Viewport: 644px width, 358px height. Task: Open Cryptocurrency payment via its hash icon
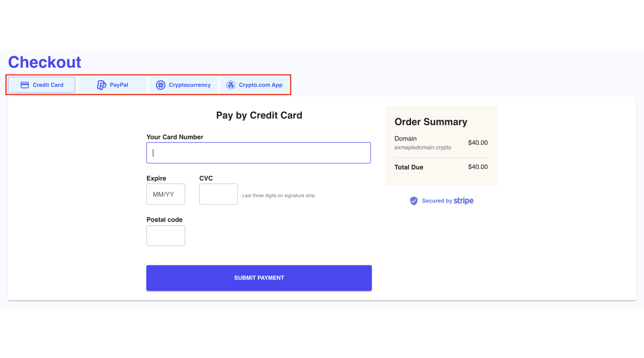click(x=160, y=85)
